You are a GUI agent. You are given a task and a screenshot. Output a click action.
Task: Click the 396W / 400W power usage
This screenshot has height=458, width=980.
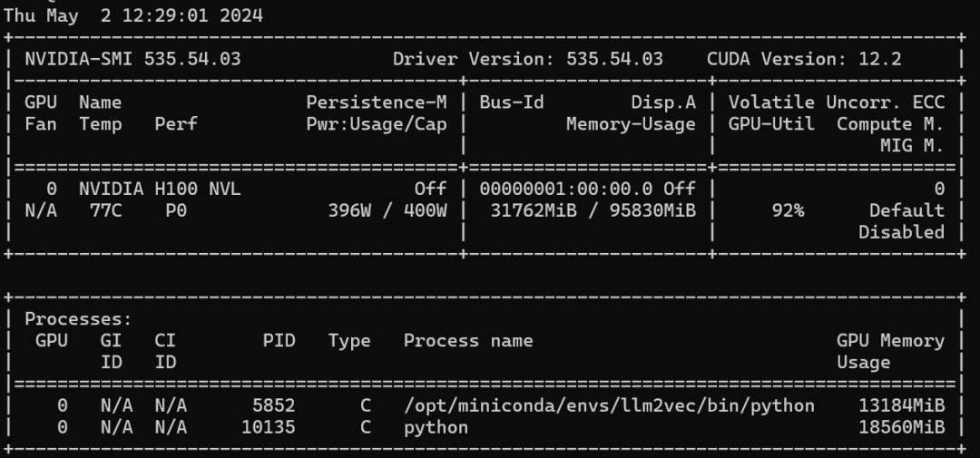387,210
